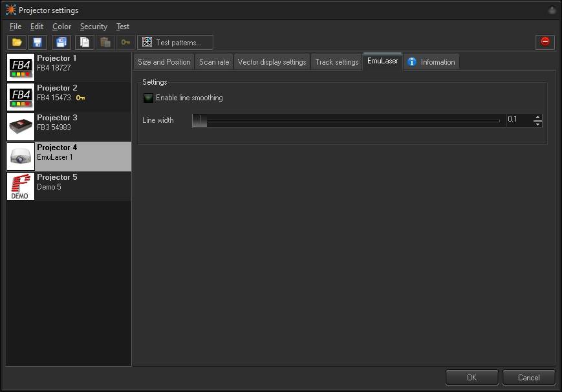562x392 pixels.
Task: Open the Color menu
Action: coord(61,27)
